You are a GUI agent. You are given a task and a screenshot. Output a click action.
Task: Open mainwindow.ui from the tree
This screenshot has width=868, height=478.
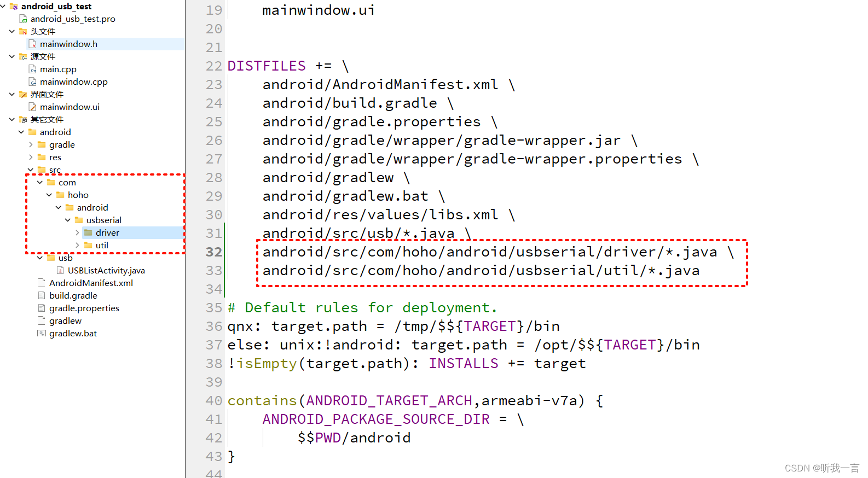tap(70, 107)
